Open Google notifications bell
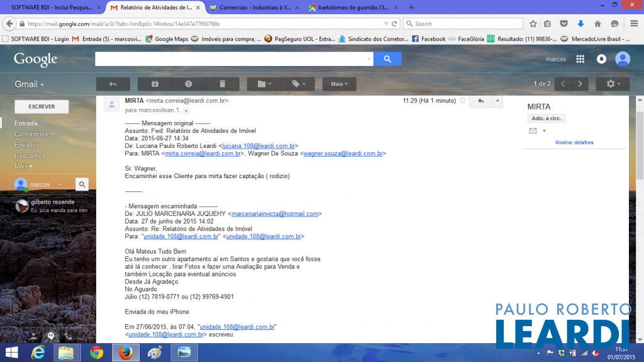The width and height of the screenshot is (644, 362). click(x=601, y=59)
